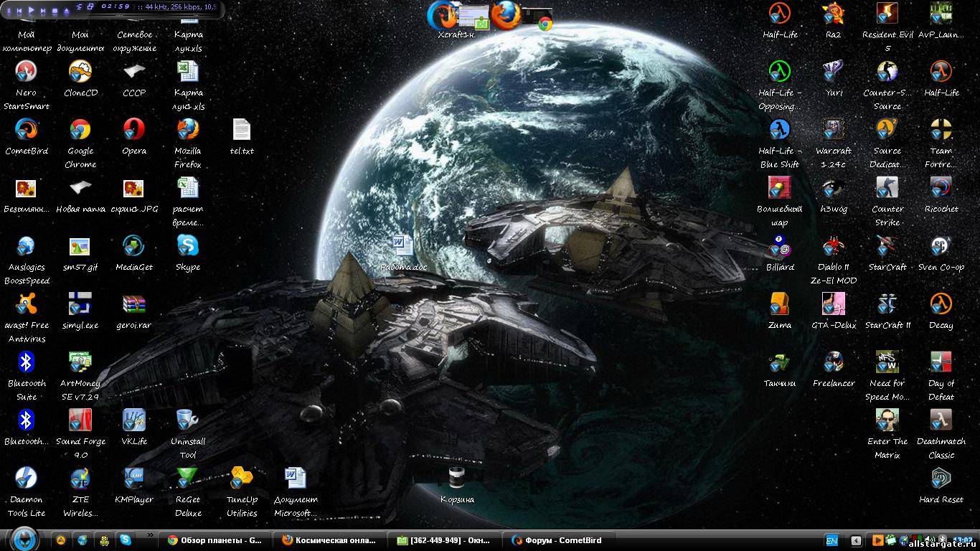
Task: Click the Skype icon in quick launch
Action: click(126, 540)
